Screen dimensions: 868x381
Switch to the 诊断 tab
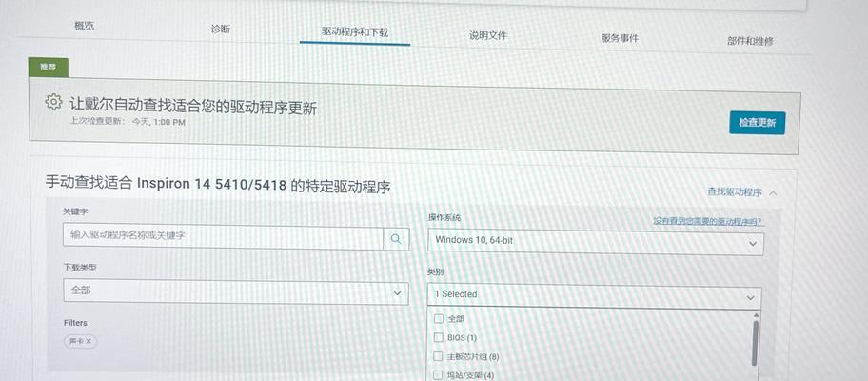coord(220,30)
